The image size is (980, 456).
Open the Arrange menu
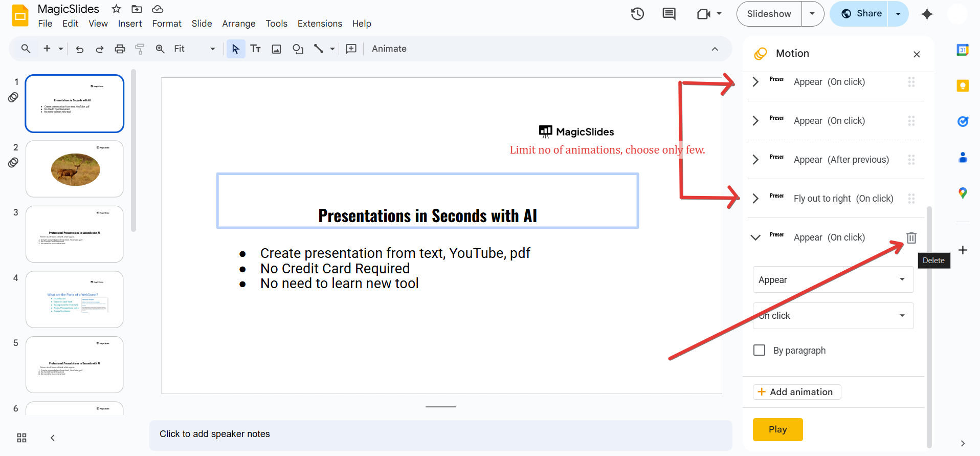coord(239,24)
